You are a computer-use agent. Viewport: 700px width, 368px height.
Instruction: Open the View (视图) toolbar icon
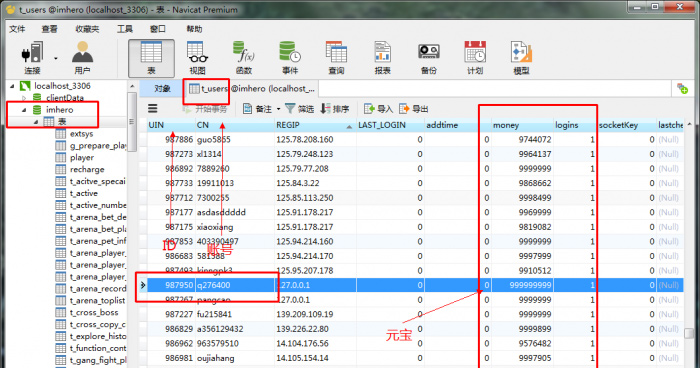(197, 57)
